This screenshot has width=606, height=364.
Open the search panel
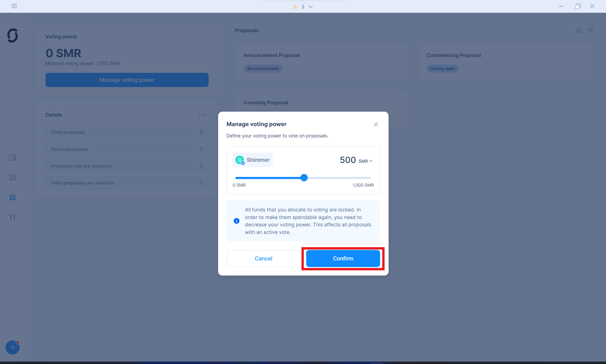coord(579,31)
